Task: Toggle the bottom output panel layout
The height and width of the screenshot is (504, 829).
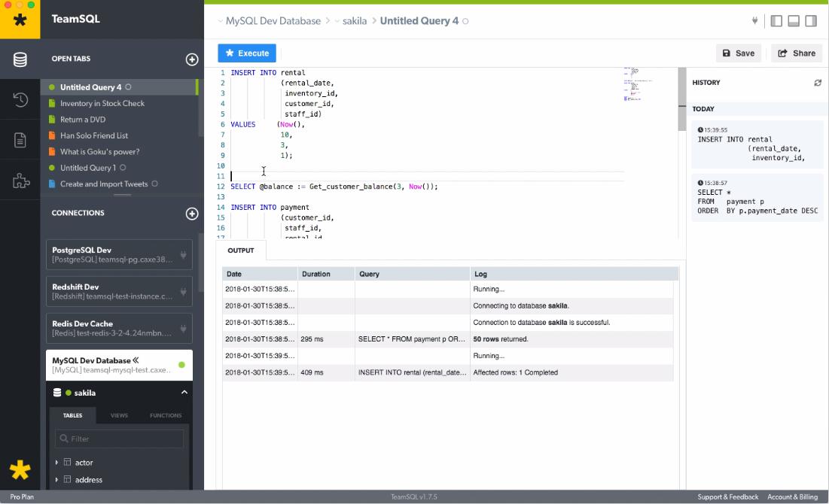Action: (794, 21)
